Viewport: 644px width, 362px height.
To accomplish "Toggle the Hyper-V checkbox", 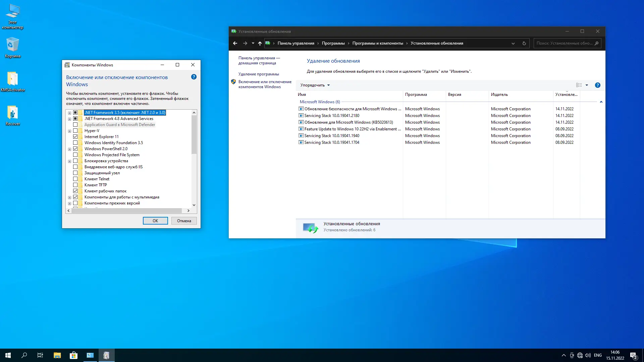I will (75, 131).
